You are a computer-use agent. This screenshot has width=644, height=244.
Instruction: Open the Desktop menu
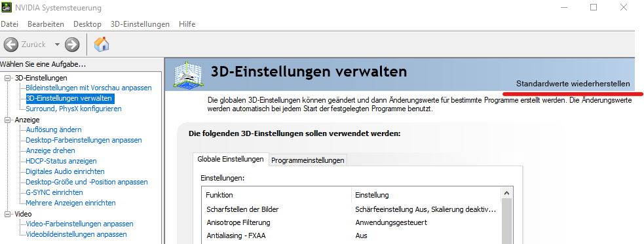pyautogui.click(x=88, y=24)
